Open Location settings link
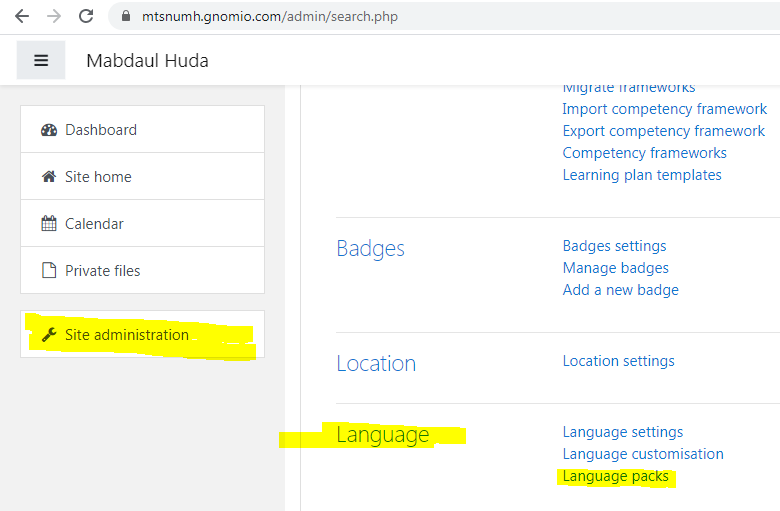 click(x=619, y=361)
